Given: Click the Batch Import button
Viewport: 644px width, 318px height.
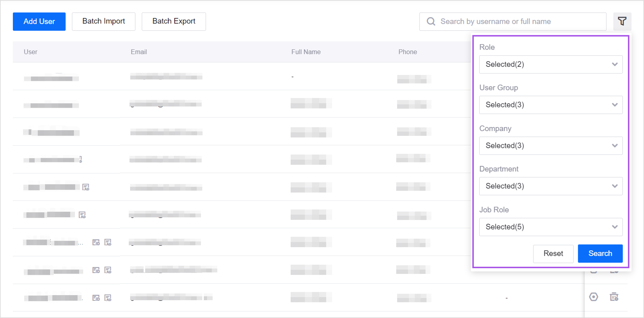Looking at the screenshot, I should (x=103, y=21).
